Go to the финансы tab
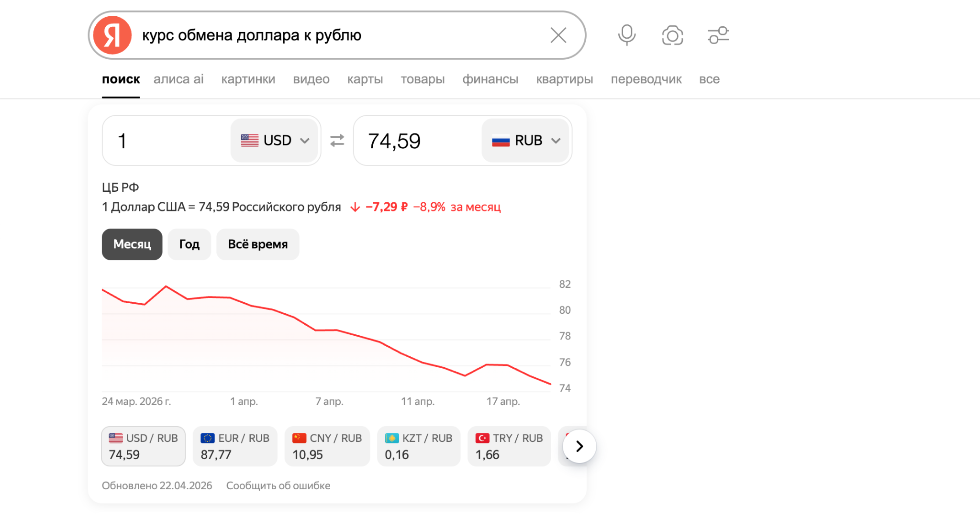This screenshot has height=517, width=980. pos(490,79)
